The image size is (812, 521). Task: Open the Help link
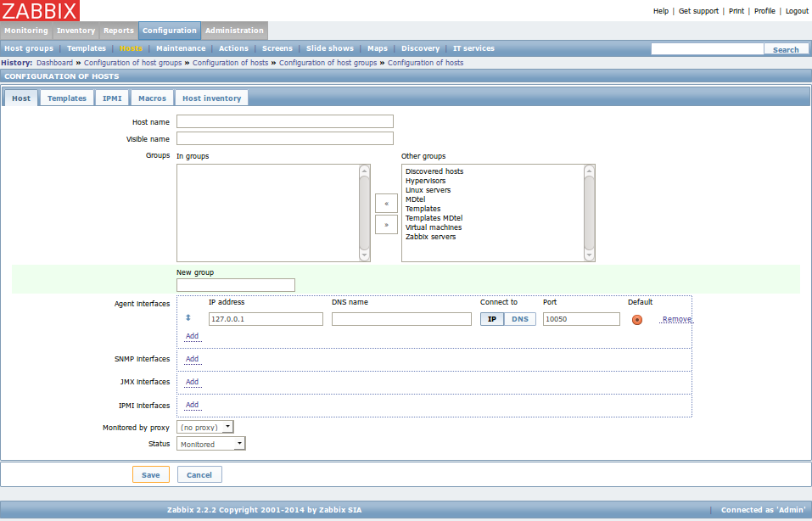coord(661,11)
